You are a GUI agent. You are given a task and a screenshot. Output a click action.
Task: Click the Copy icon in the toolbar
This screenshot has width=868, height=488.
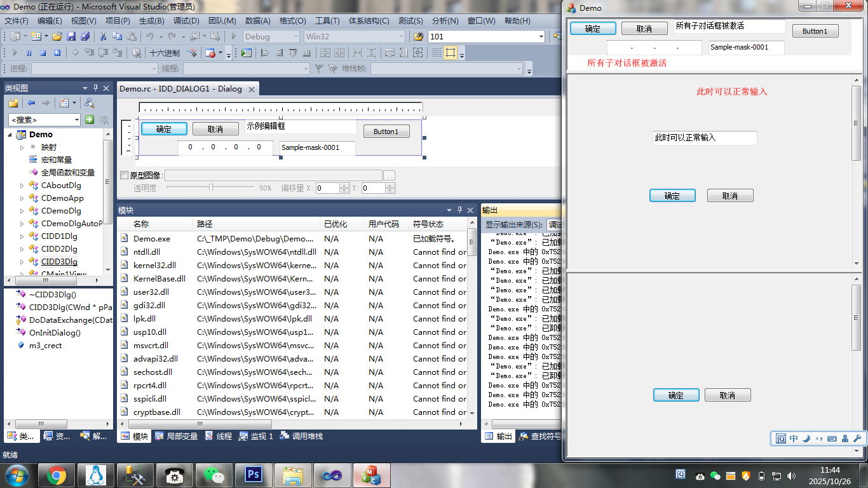point(117,36)
